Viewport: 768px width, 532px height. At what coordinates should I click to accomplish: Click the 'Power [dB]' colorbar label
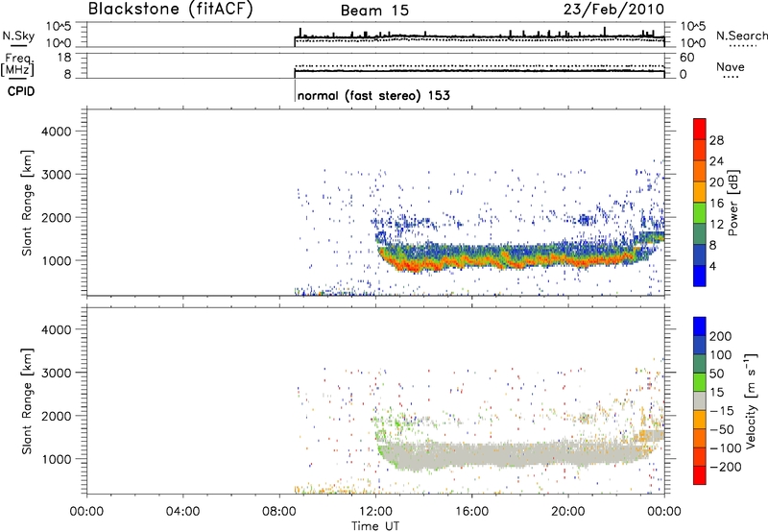pyautogui.click(x=732, y=203)
